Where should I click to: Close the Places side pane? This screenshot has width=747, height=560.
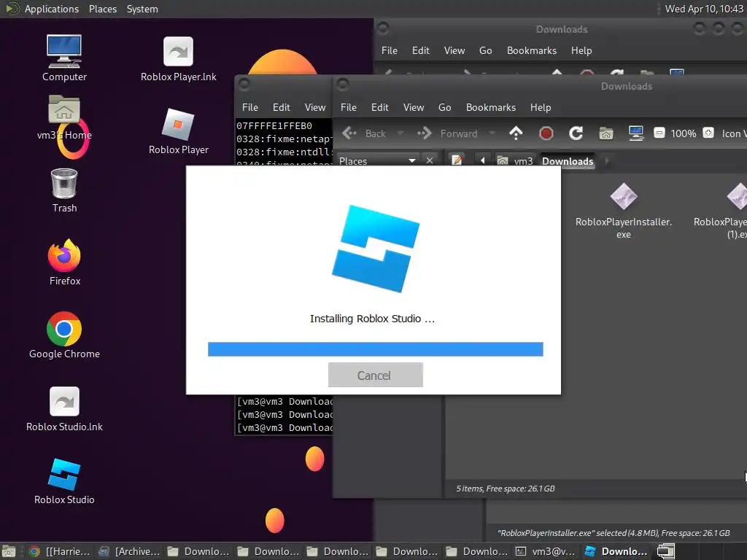[x=429, y=160]
